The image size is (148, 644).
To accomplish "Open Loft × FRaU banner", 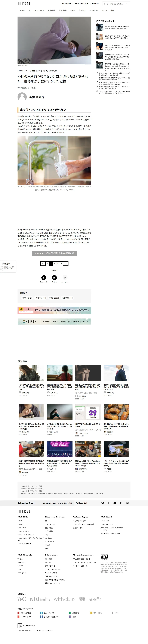I will coord(54,310).
